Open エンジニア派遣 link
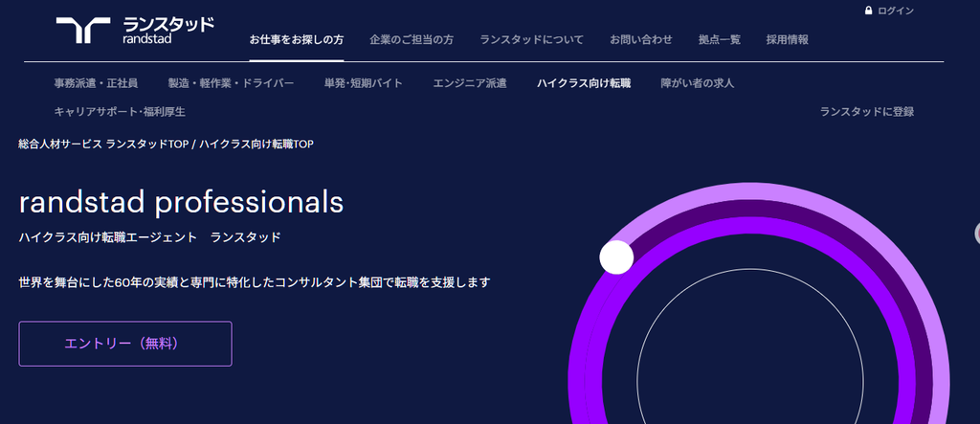Image resolution: width=980 pixels, height=424 pixels. 469,83
